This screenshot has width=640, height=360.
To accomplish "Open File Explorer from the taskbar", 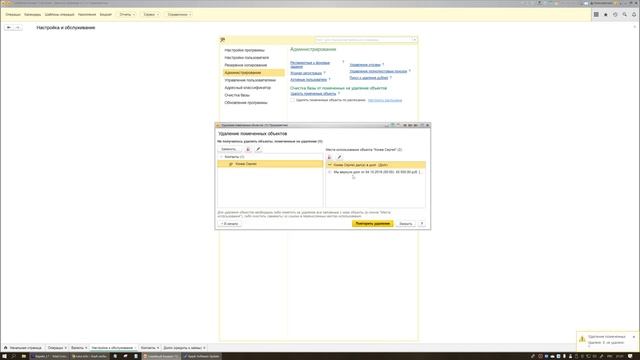I will coord(24,356).
